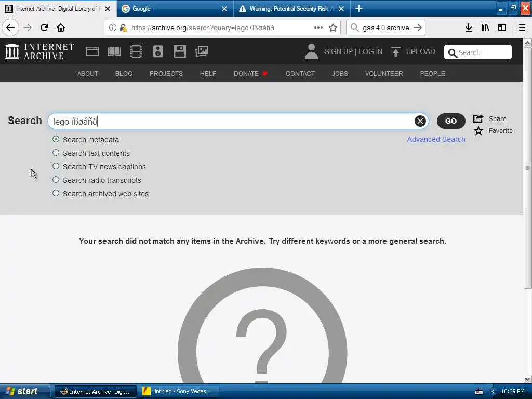This screenshot has width=532, height=399.
Task: Open a new browser tab
Action: [x=359, y=8]
